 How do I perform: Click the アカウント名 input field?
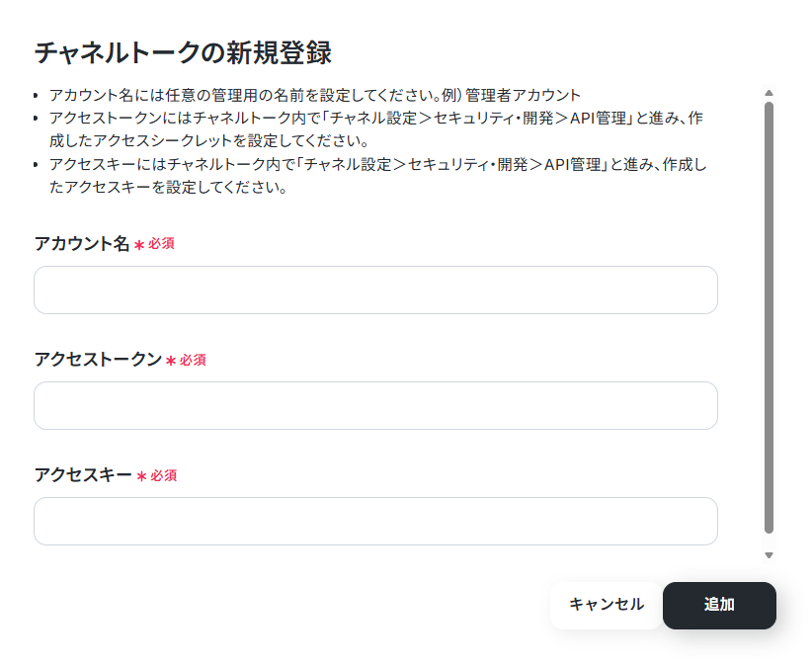375,290
